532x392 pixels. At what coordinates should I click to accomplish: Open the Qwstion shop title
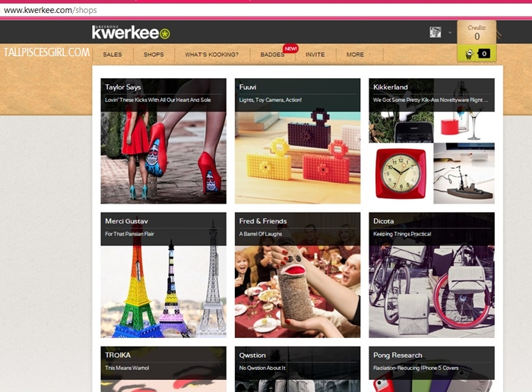[x=252, y=355]
